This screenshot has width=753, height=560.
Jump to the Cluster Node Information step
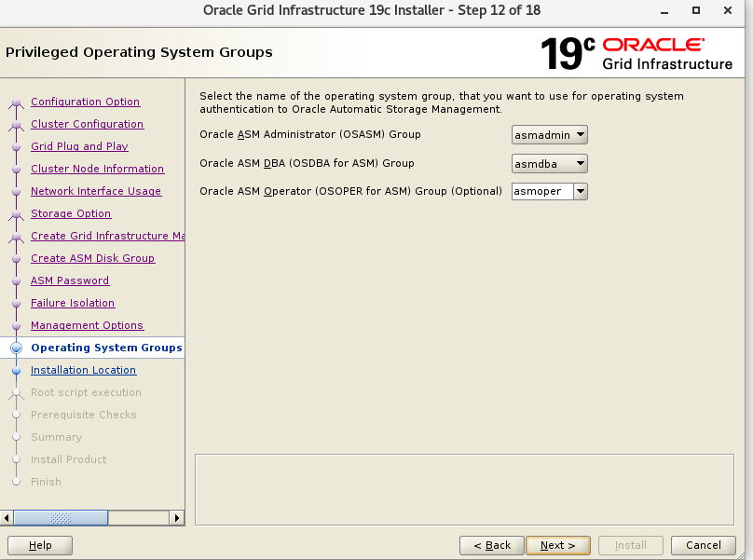click(98, 169)
